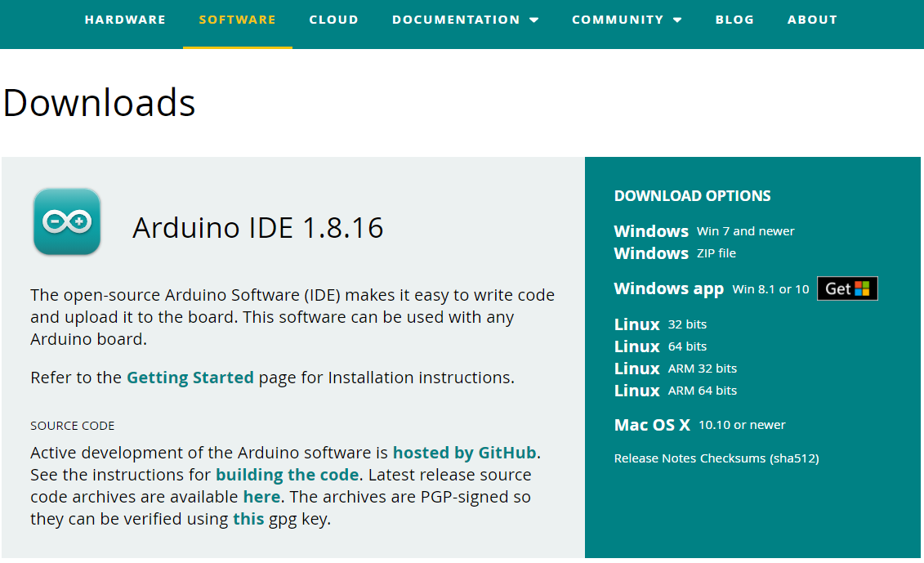Download Linux 32 bits version

pyautogui.click(x=637, y=324)
